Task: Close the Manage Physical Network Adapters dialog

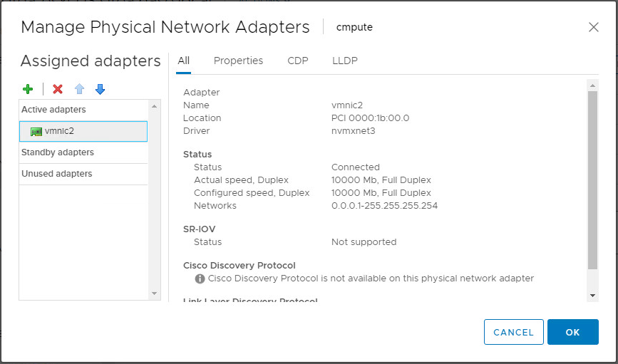Action: (x=593, y=27)
